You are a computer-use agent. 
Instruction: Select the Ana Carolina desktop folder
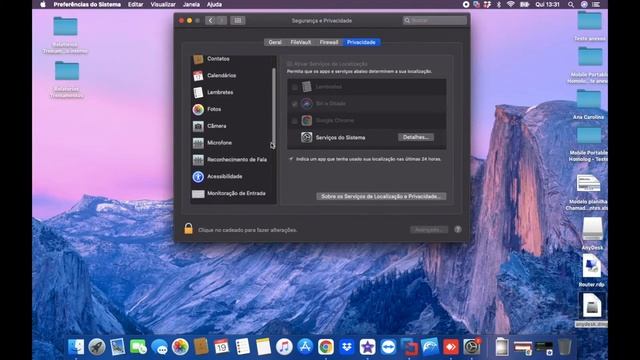pyautogui.click(x=589, y=104)
